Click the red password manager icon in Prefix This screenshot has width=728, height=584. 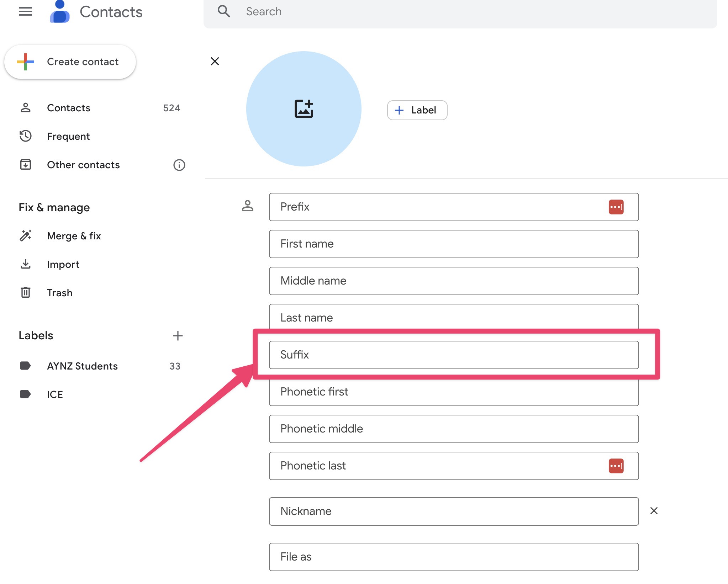(616, 207)
